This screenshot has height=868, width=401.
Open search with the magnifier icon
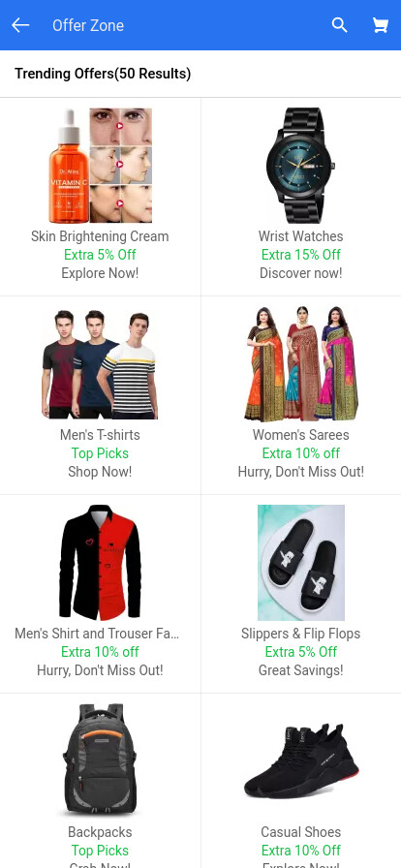coord(340,25)
